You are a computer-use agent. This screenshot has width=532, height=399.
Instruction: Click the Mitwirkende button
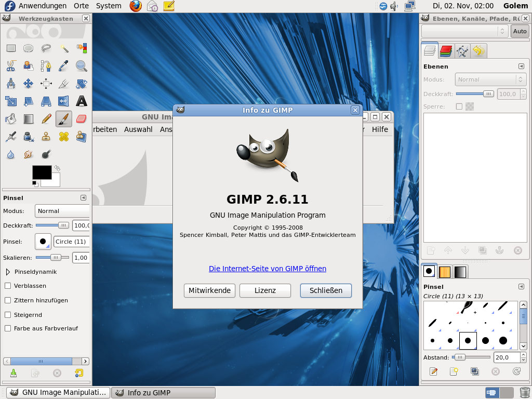pos(209,290)
